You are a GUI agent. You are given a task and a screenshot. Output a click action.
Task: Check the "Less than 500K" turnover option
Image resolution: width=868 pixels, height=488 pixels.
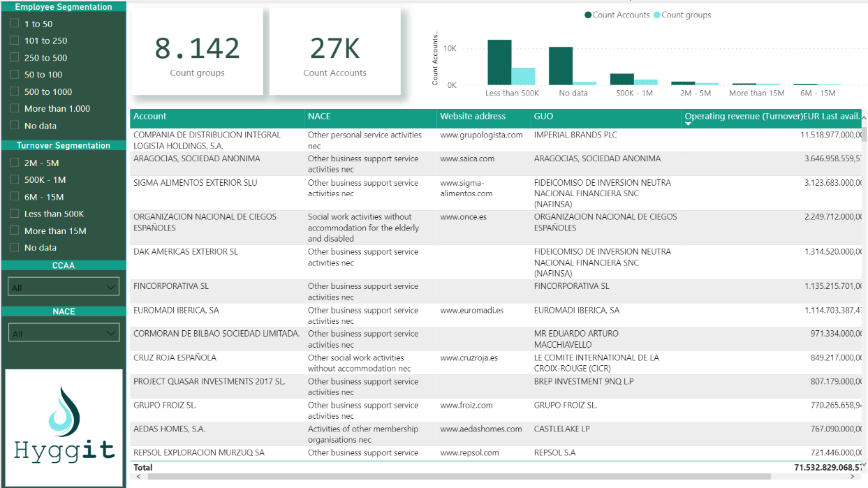pos(13,214)
